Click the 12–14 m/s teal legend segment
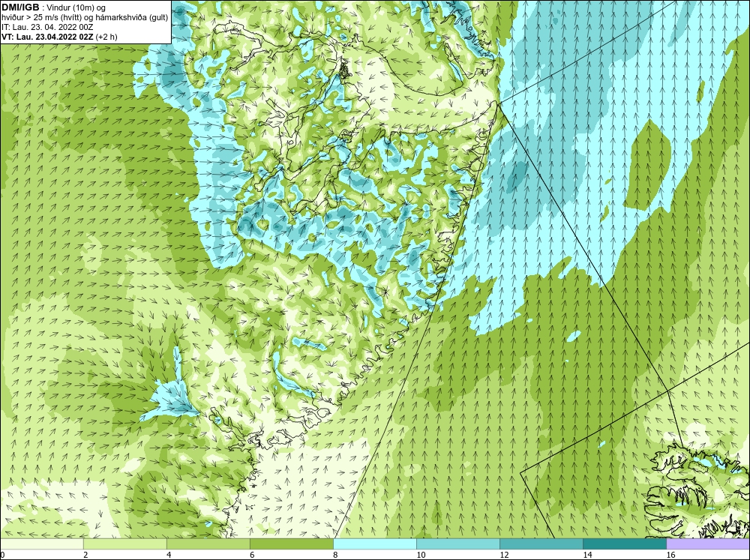The width and height of the screenshot is (750, 560). (541, 544)
